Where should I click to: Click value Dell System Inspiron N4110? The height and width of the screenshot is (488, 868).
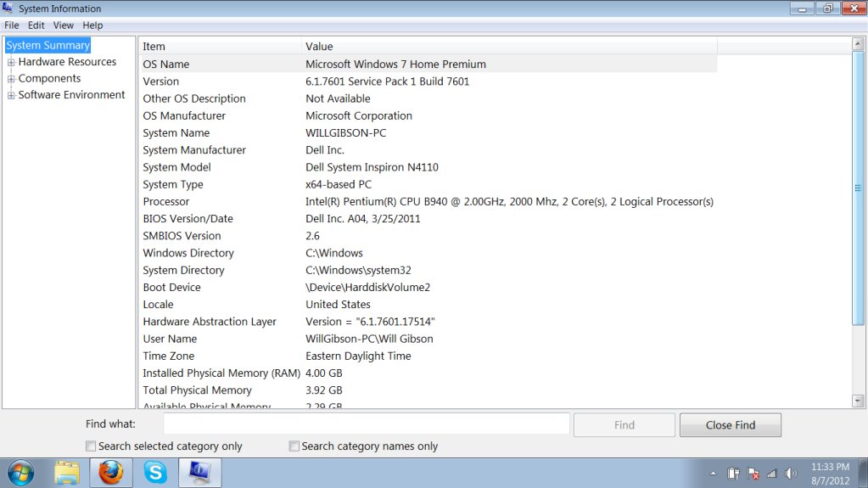pyautogui.click(x=372, y=167)
